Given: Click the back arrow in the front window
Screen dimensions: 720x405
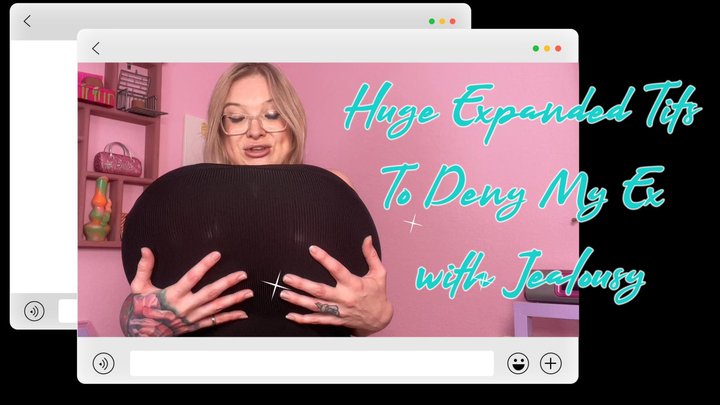Looking at the screenshot, I should click(96, 48).
